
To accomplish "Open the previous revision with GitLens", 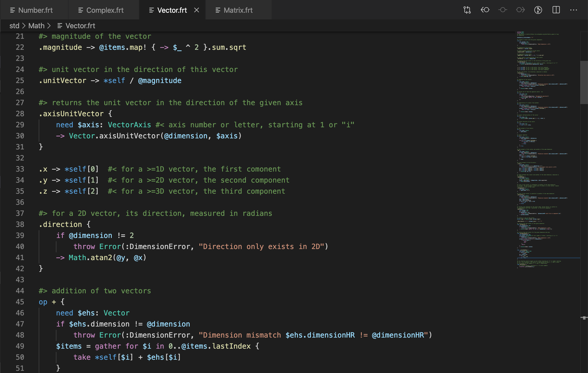I will 485,10.
